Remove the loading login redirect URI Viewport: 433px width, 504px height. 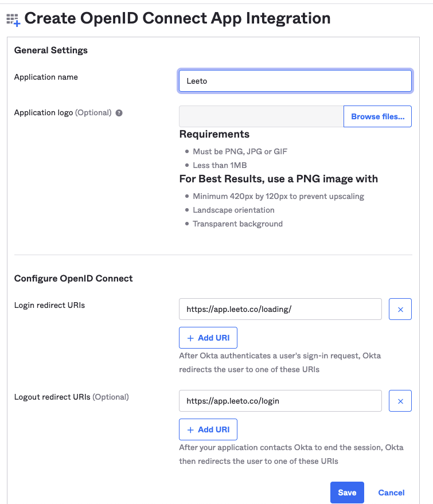[400, 309]
